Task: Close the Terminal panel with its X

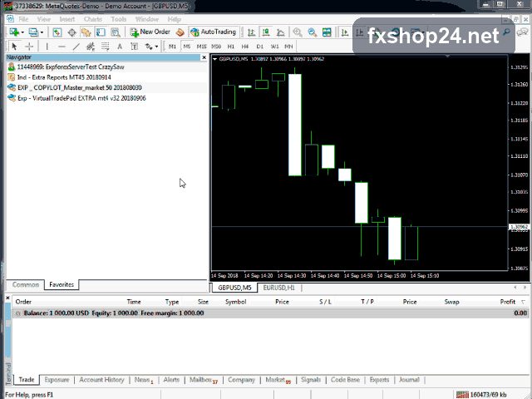Action: [x=7, y=298]
